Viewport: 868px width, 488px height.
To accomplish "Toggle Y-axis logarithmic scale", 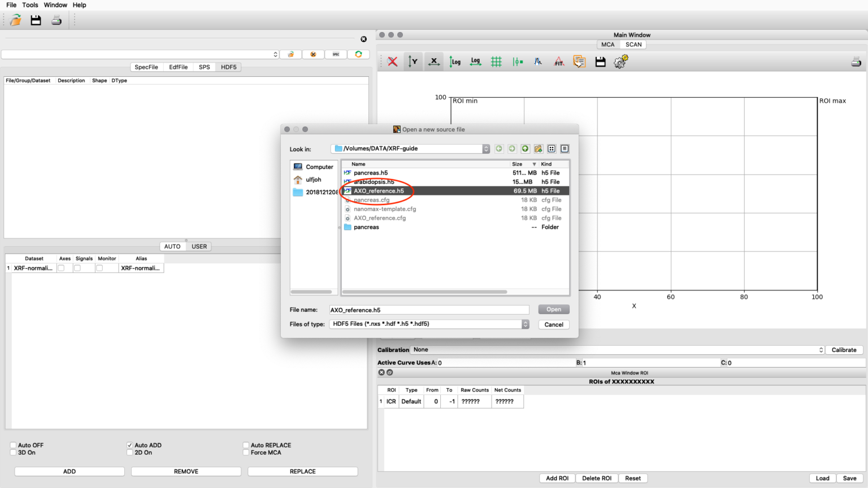I will (455, 62).
